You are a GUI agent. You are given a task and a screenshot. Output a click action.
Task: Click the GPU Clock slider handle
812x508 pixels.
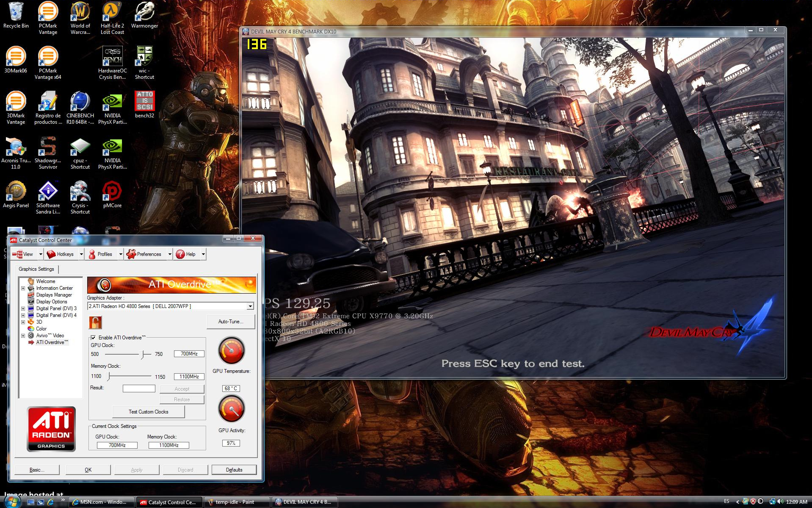click(144, 354)
